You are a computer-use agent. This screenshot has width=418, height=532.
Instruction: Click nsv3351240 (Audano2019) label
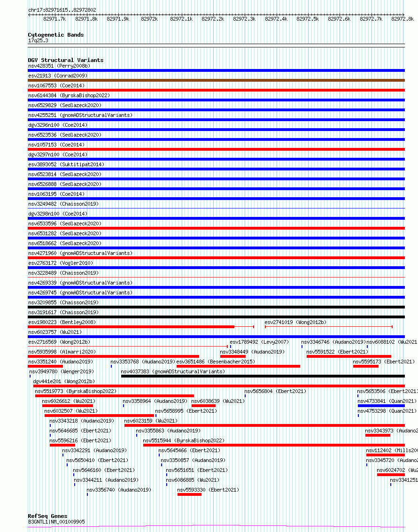coord(61,362)
